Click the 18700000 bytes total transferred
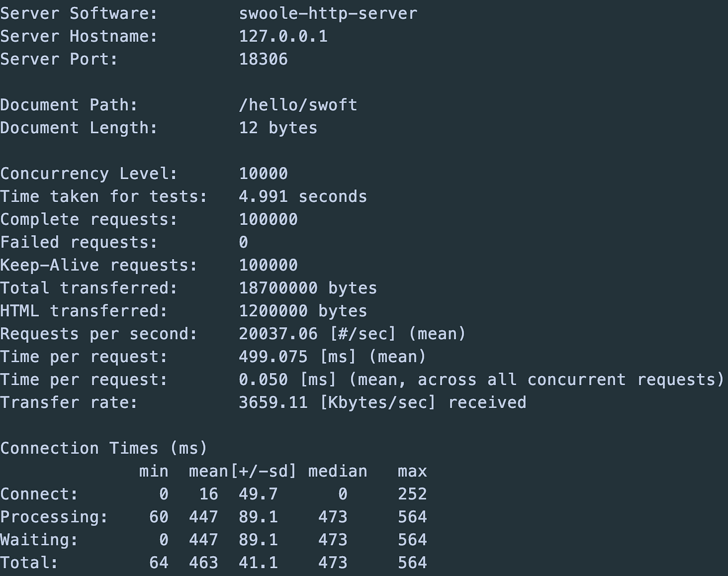This screenshot has width=728, height=576. [308, 288]
